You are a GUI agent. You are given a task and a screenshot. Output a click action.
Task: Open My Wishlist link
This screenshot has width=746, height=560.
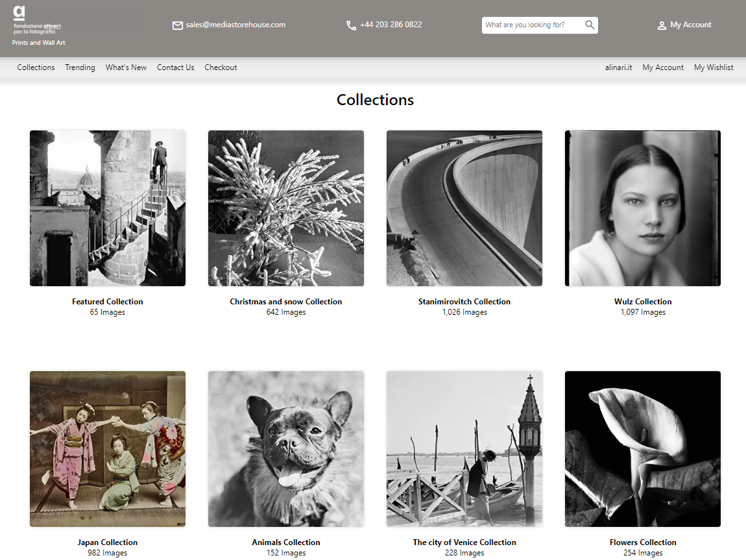coord(714,67)
